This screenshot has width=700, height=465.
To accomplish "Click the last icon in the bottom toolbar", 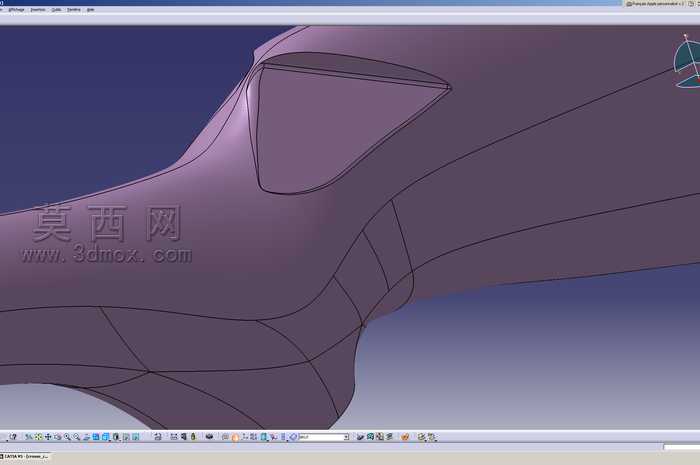I will (x=432, y=437).
